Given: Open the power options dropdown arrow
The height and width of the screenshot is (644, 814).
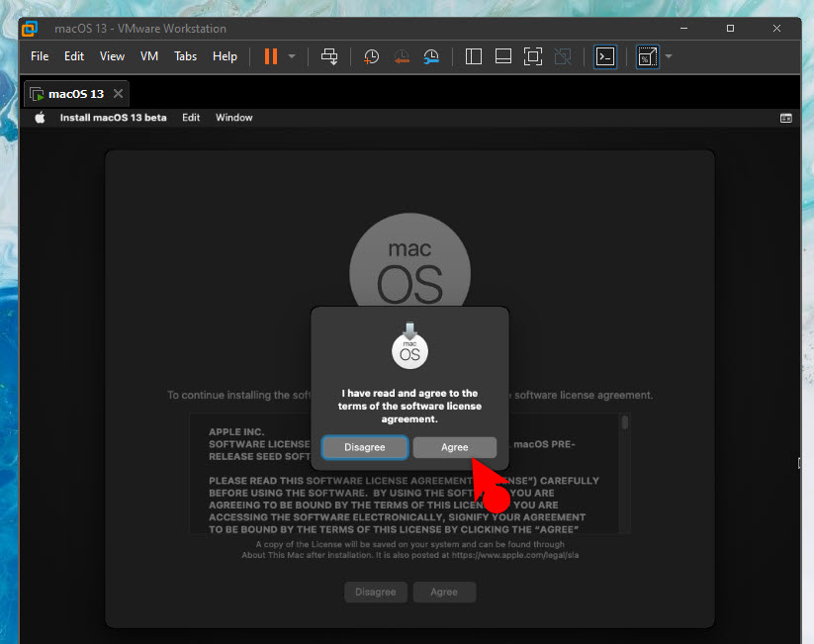Looking at the screenshot, I should click(x=292, y=56).
